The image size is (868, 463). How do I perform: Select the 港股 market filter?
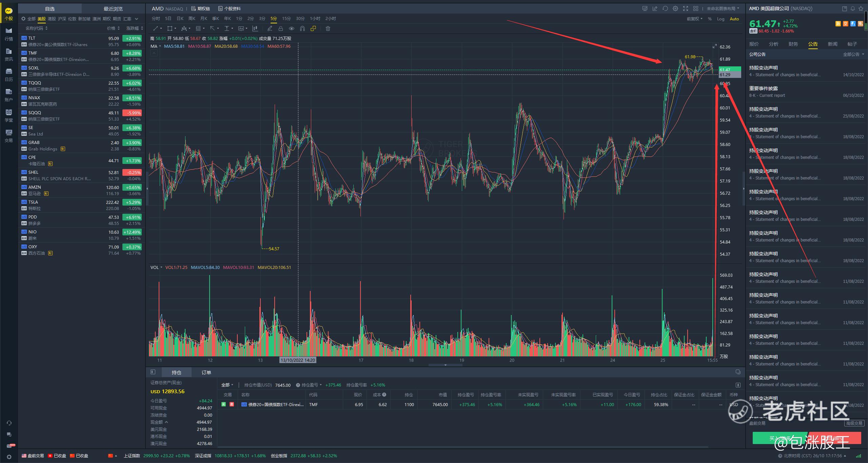(x=52, y=19)
